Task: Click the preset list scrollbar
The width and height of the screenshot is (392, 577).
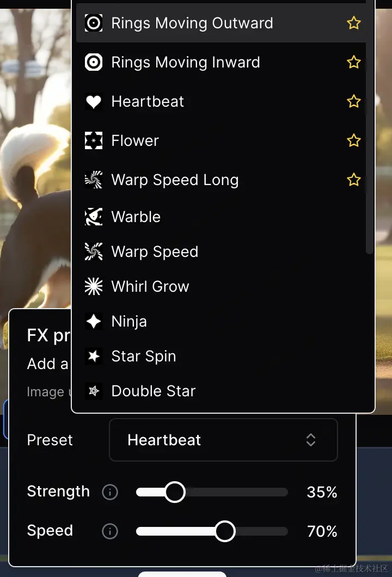Action: pos(369,129)
